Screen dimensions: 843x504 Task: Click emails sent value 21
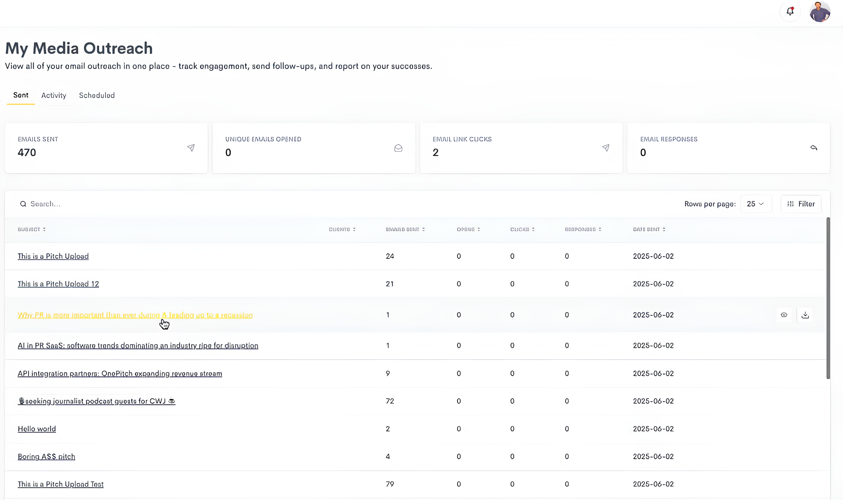click(x=390, y=284)
